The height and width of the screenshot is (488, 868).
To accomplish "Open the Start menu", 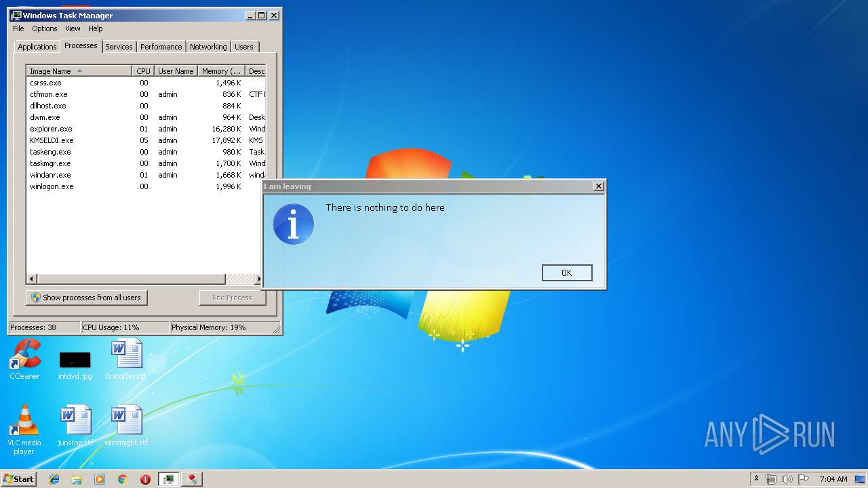I will coord(19,479).
